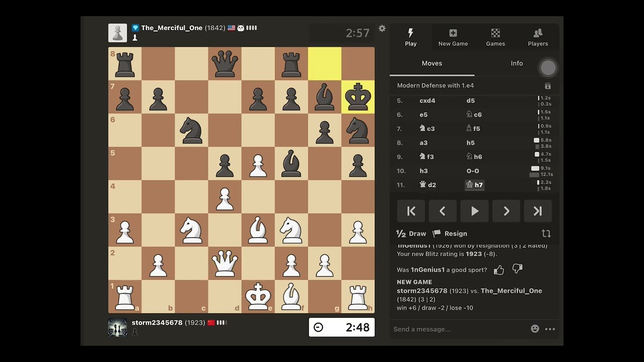Click the white player's clock showing 2:48
This screenshot has height=362, width=644.
click(x=342, y=327)
